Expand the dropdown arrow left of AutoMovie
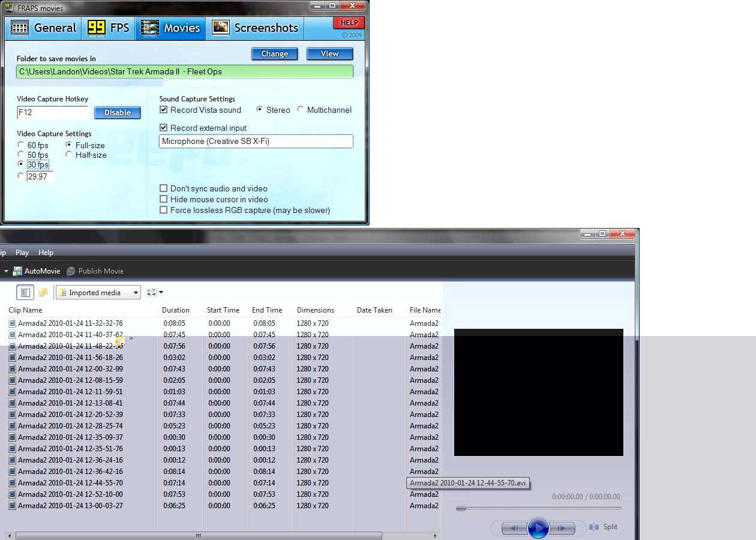This screenshot has height=540, width=756. click(x=6, y=271)
